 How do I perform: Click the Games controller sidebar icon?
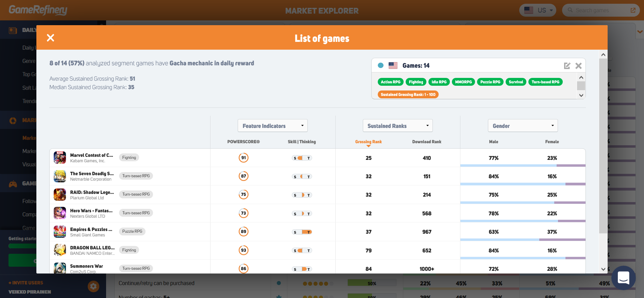[13, 184]
